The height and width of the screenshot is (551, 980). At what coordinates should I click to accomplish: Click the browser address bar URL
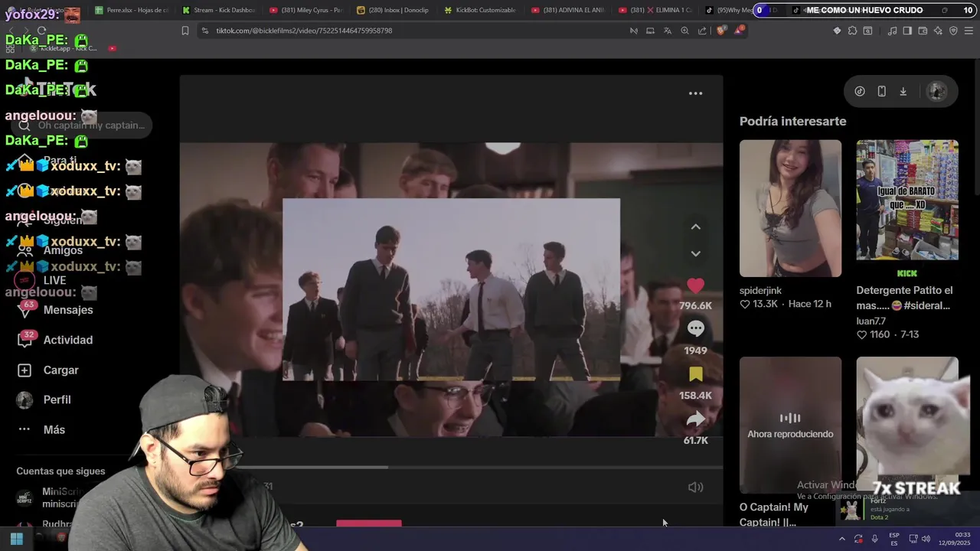click(304, 31)
